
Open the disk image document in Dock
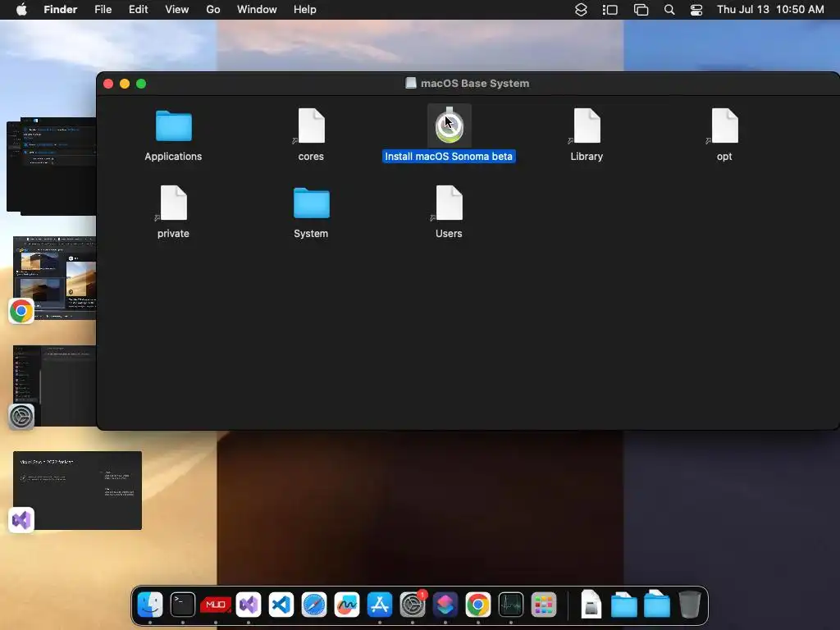coord(591,605)
